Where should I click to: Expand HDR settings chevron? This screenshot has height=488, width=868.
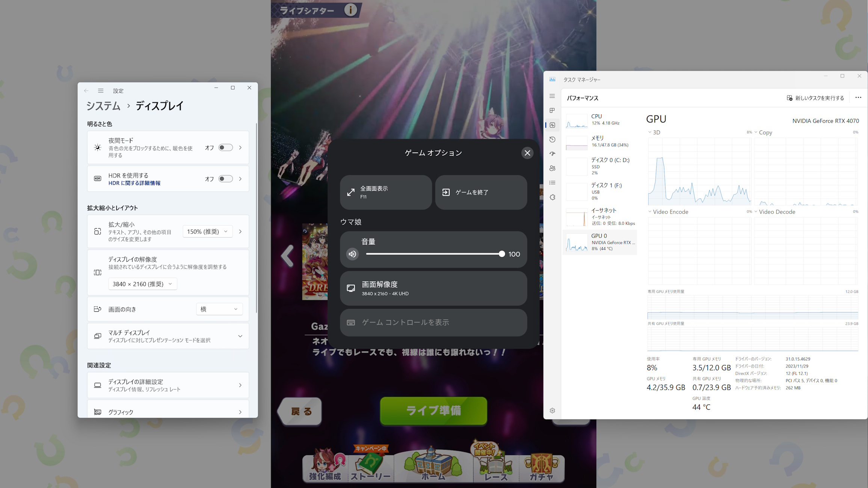coord(240,179)
